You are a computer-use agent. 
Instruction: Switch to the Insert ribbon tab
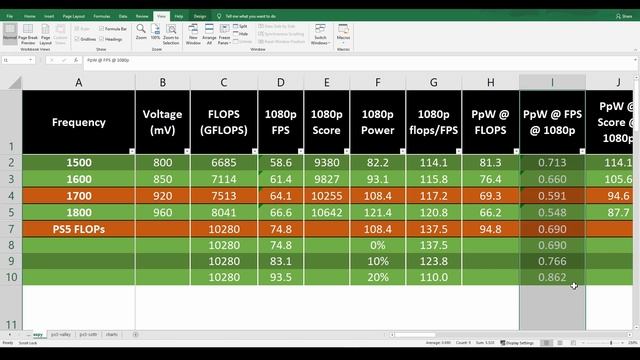click(x=49, y=16)
